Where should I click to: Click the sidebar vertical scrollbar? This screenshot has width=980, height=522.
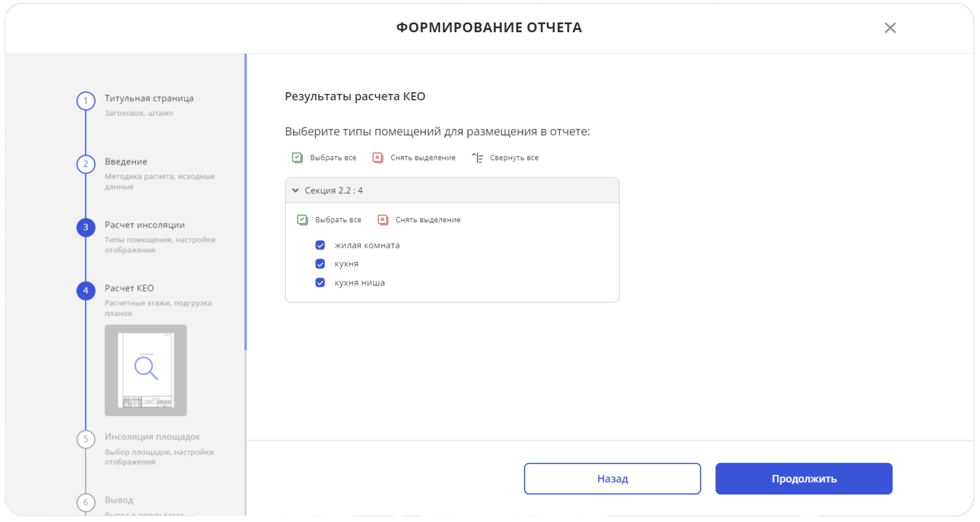[x=246, y=203]
